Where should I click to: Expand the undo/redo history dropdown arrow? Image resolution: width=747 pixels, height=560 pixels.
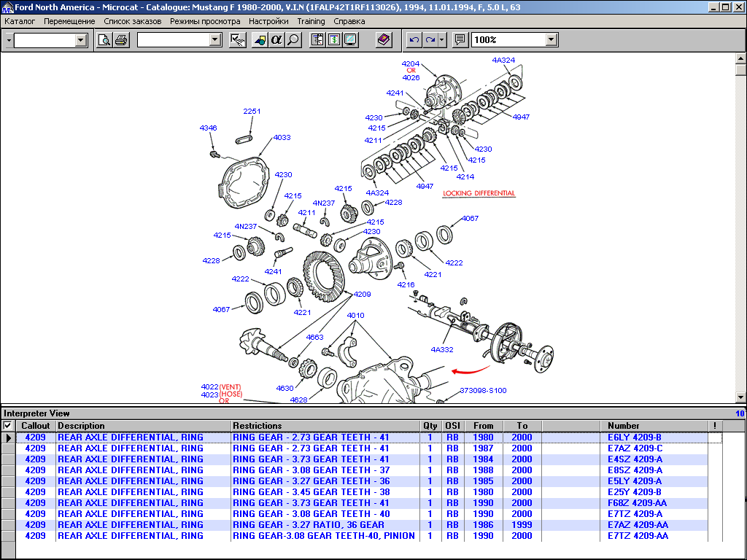click(x=442, y=40)
